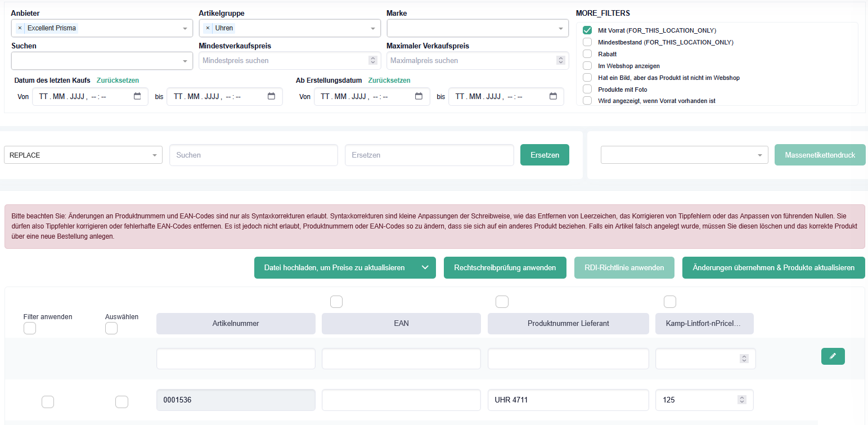Remove the Uhren article group tag

pos(208,28)
